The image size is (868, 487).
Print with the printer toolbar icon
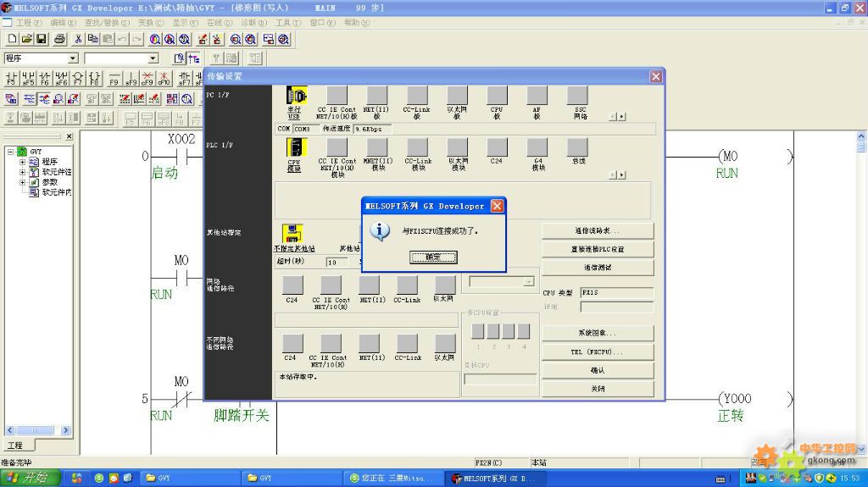coord(59,39)
